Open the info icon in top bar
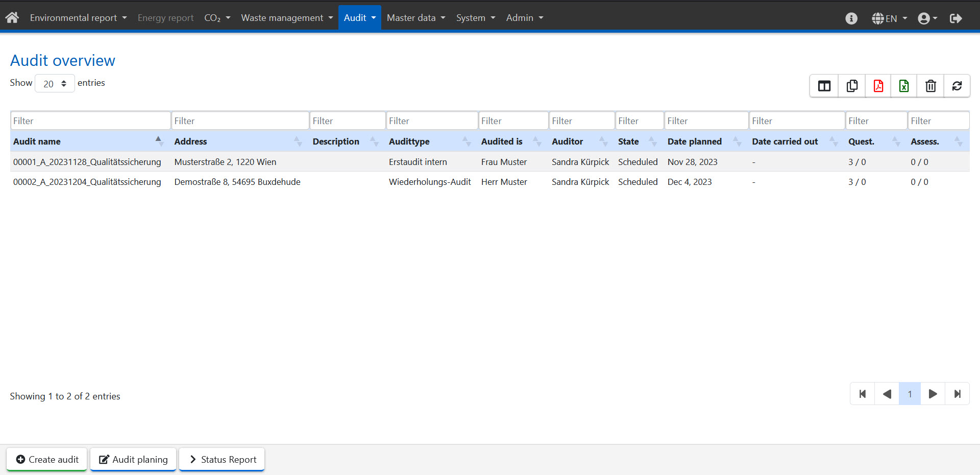980x475 pixels. coord(851,18)
